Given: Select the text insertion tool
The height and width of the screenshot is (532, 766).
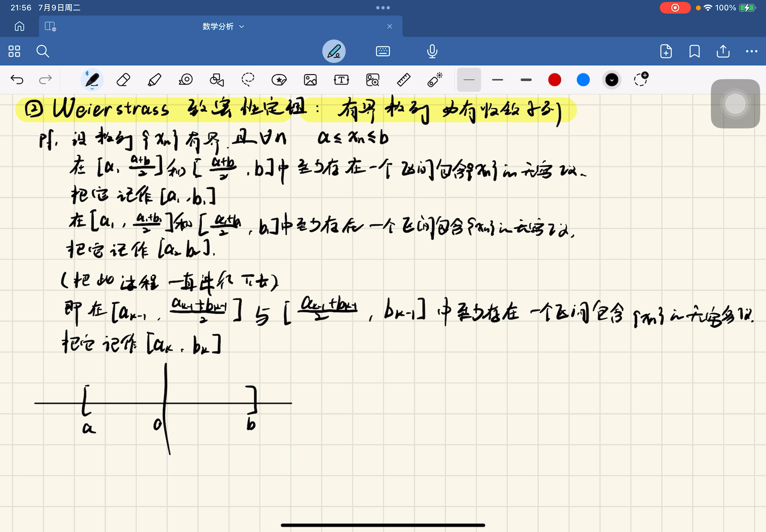Looking at the screenshot, I should (340, 80).
